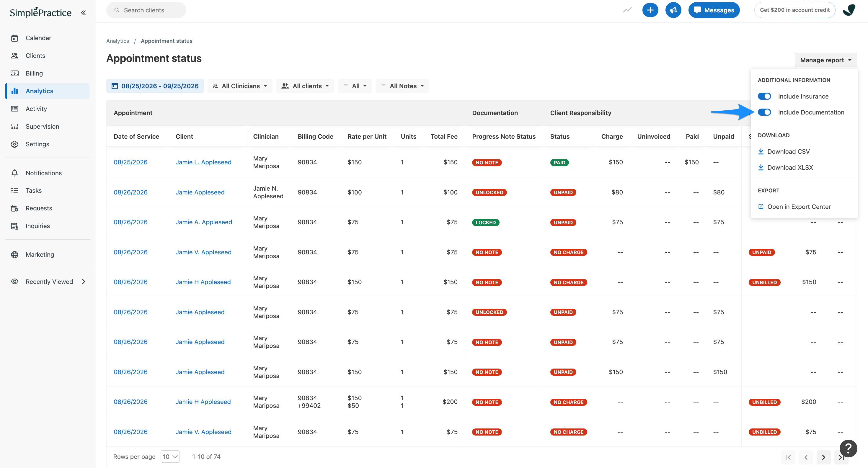The image size is (868, 468).
Task: Open Tasks menu item
Action: 48,191
